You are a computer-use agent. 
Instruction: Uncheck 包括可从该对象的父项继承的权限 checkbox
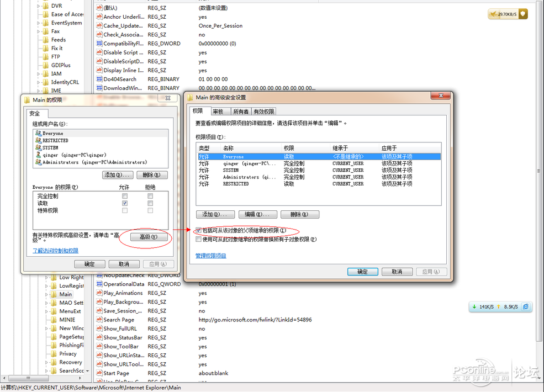199,230
